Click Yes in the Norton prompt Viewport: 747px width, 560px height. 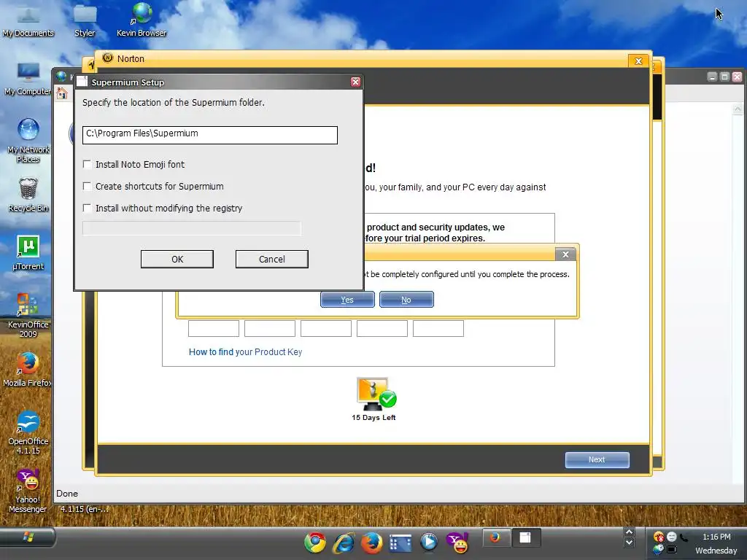pyautogui.click(x=347, y=300)
